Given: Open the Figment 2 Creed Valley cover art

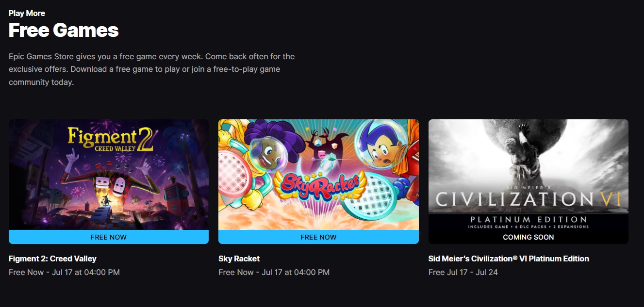Looking at the screenshot, I should coord(109,175).
